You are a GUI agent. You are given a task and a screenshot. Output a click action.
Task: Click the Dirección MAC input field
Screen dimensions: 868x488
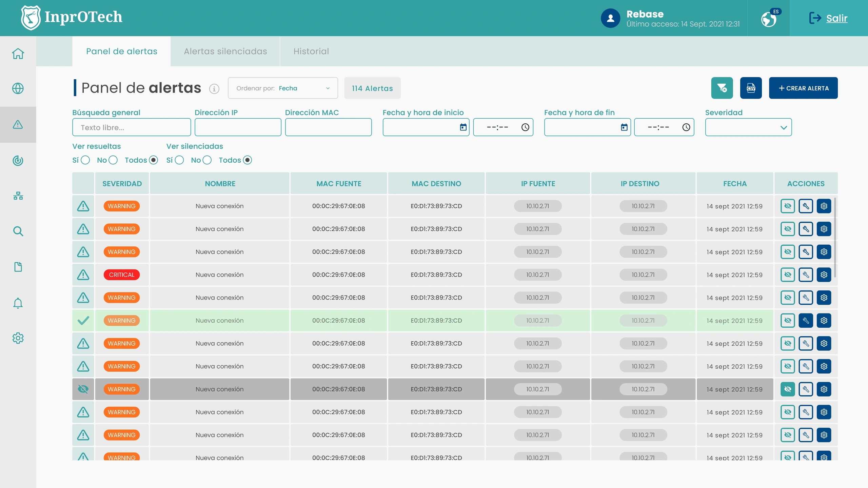pos(328,127)
